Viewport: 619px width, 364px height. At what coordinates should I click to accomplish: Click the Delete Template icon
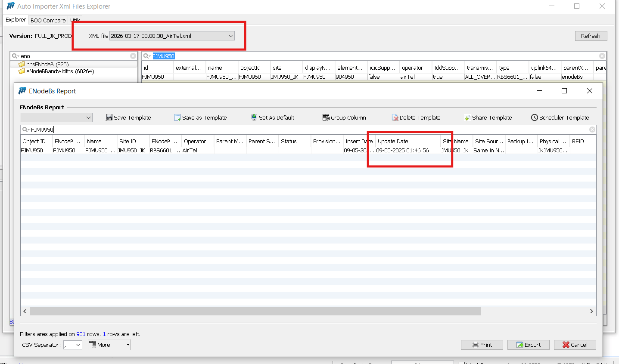click(x=395, y=117)
